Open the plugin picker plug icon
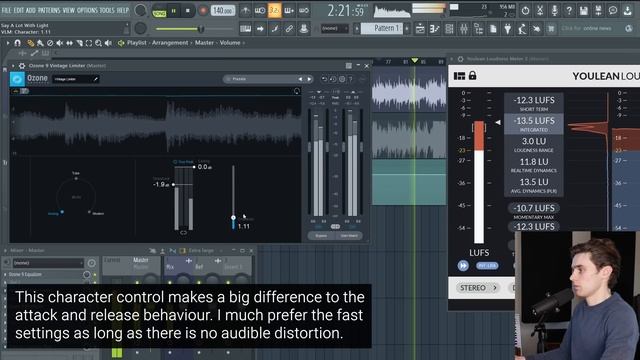The image size is (640, 360). pos(508,29)
